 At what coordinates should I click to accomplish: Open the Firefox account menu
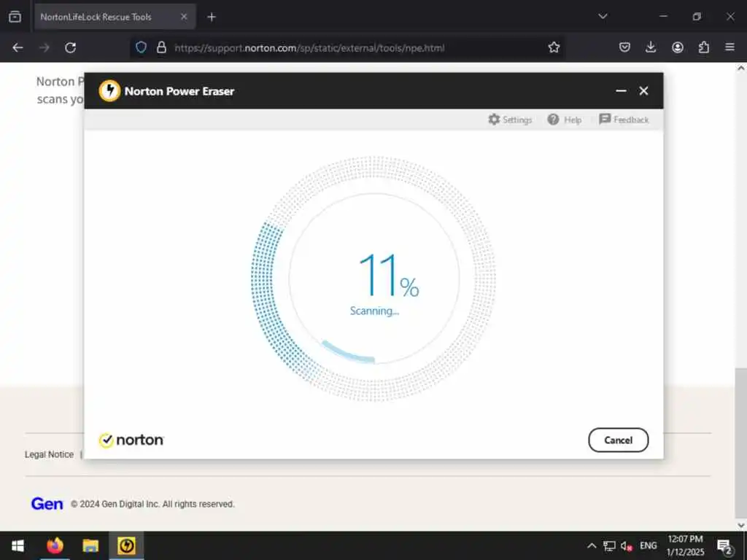click(x=678, y=47)
